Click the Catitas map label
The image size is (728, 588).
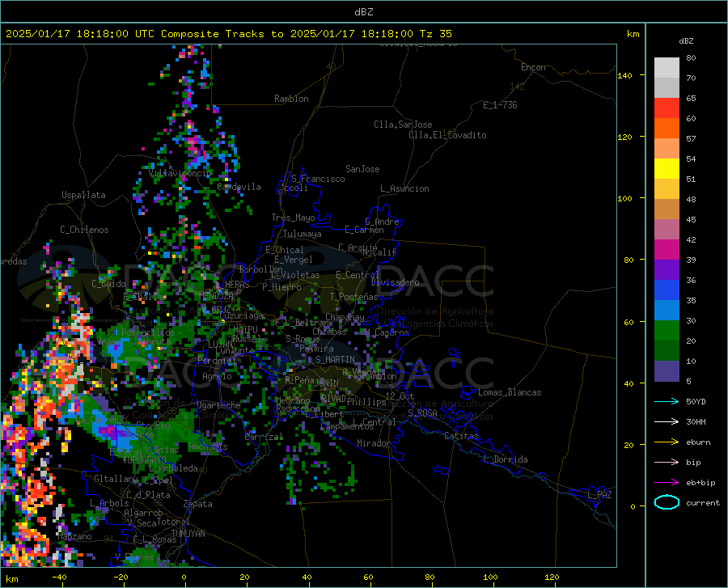pyautogui.click(x=462, y=436)
